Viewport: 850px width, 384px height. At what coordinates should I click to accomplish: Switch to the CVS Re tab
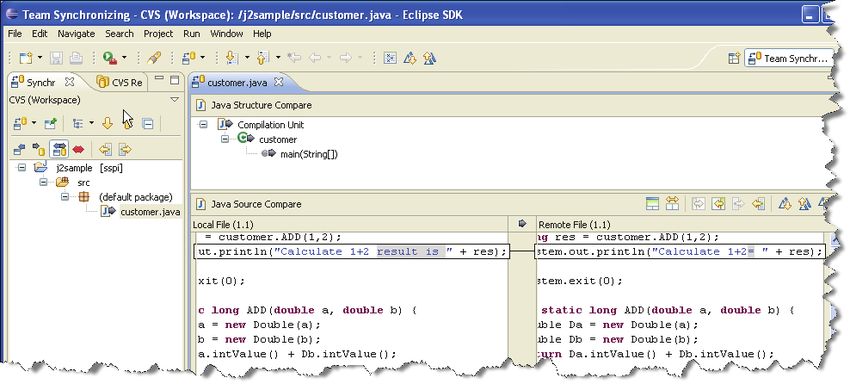click(x=120, y=82)
